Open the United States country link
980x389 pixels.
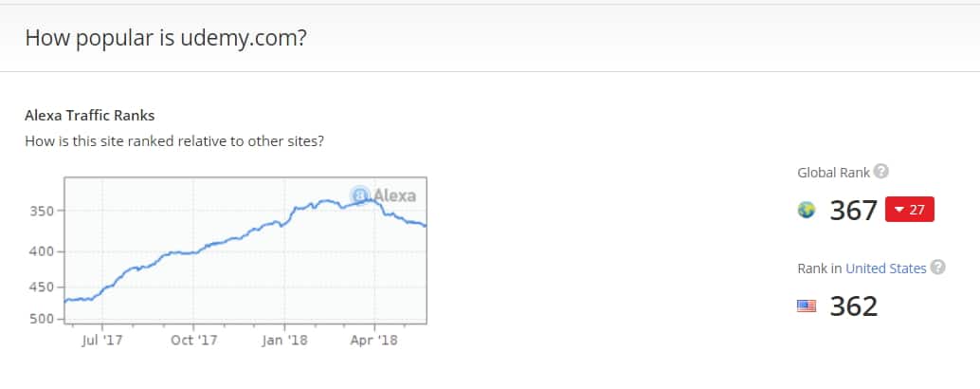click(885, 269)
